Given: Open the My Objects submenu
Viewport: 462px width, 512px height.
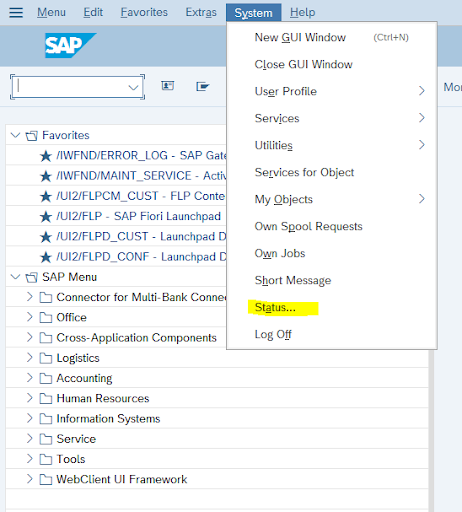Looking at the screenshot, I should click(332, 199).
